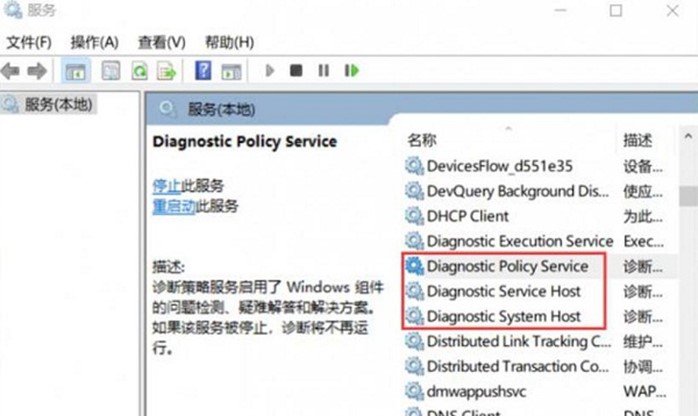Click the Refresh toolbar icon
This screenshot has width=698, height=416.
[139, 71]
